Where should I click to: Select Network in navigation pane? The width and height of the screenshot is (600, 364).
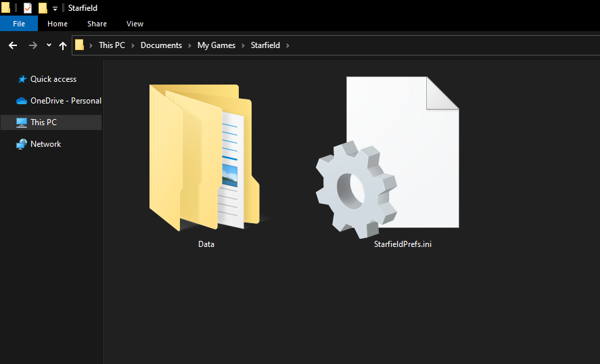(51, 144)
